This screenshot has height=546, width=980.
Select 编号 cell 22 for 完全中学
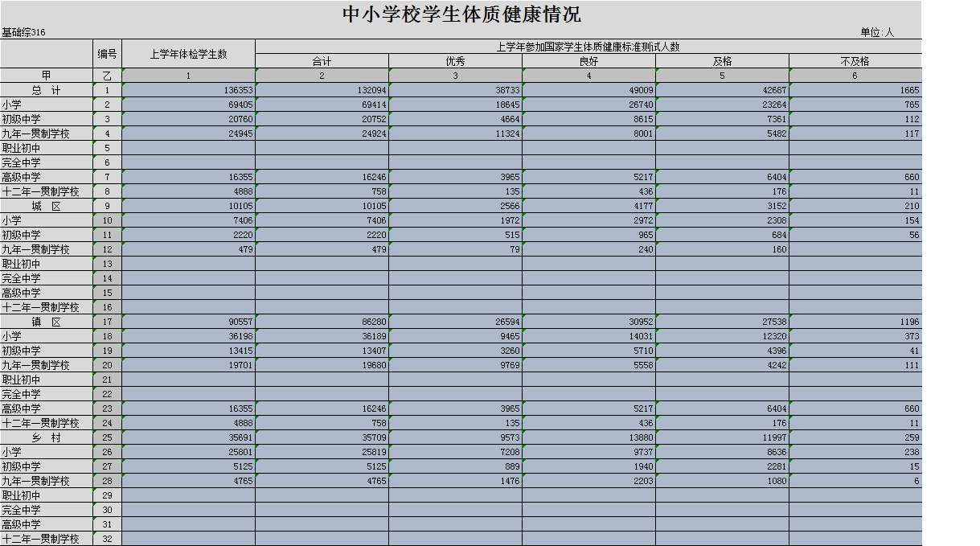tap(108, 394)
